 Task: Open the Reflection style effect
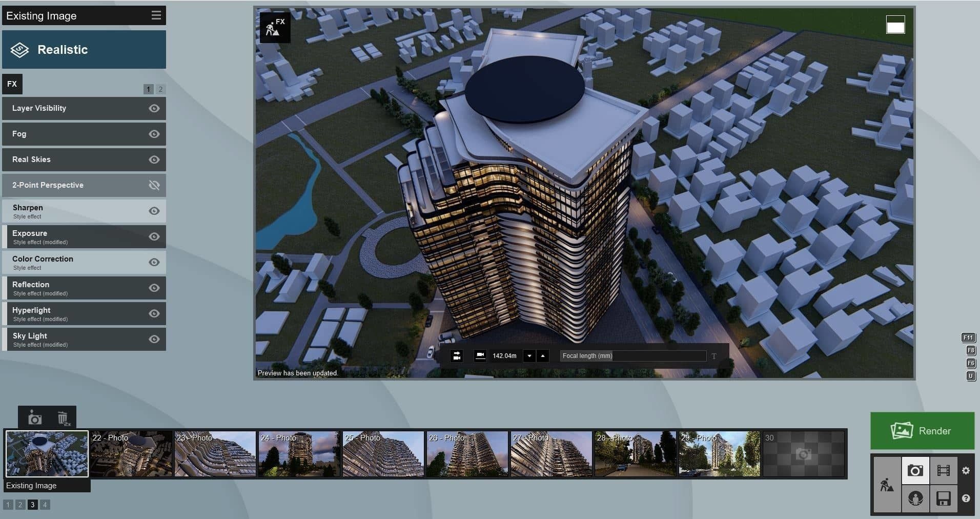tap(84, 288)
